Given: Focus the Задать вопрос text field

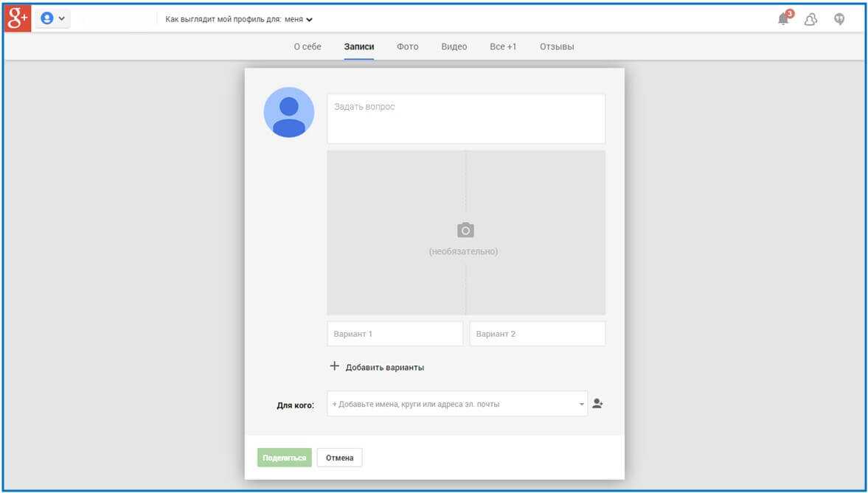Looking at the screenshot, I should point(465,118).
